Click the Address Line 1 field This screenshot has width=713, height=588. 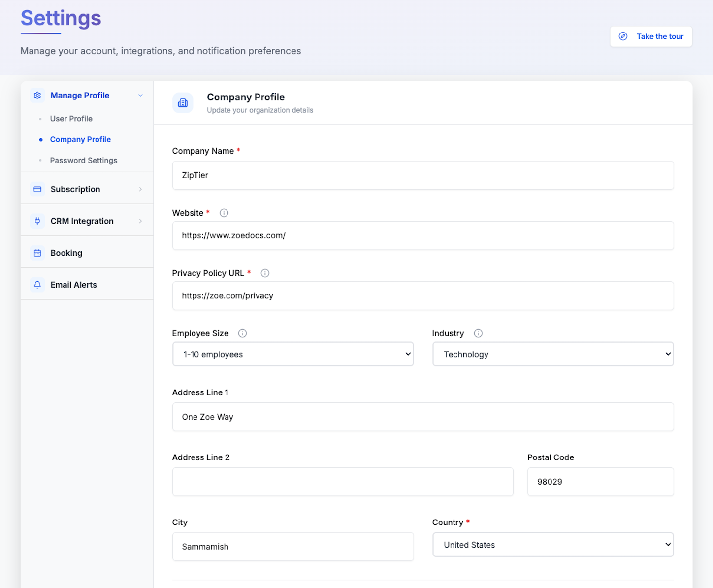[x=423, y=417]
